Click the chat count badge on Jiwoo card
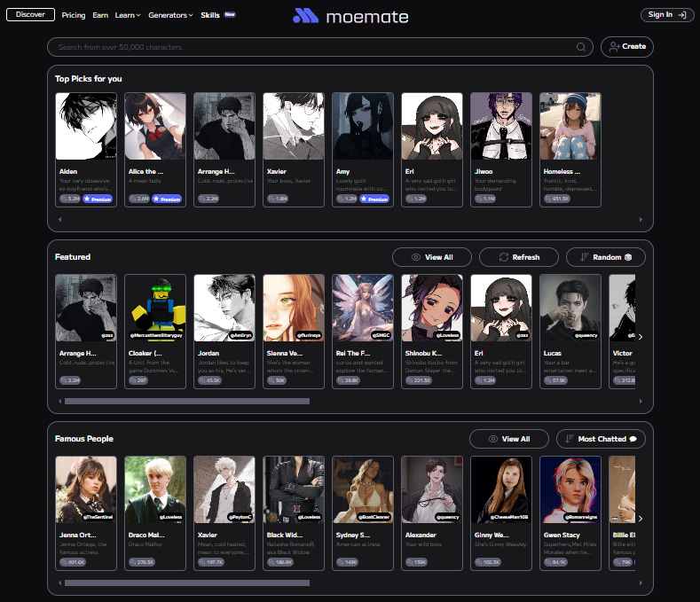Image resolution: width=700 pixels, height=602 pixels. coord(485,199)
